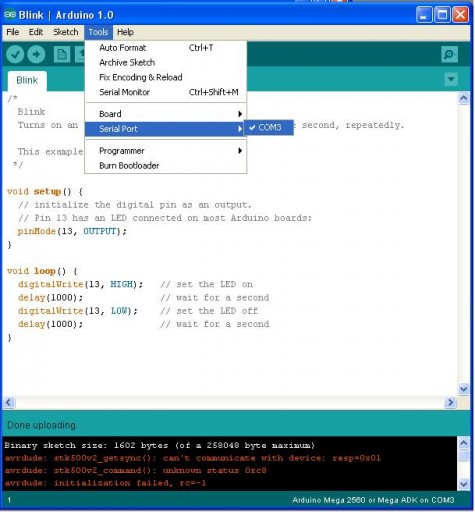Open the Edit menu
The image size is (475, 512).
click(x=36, y=32)
